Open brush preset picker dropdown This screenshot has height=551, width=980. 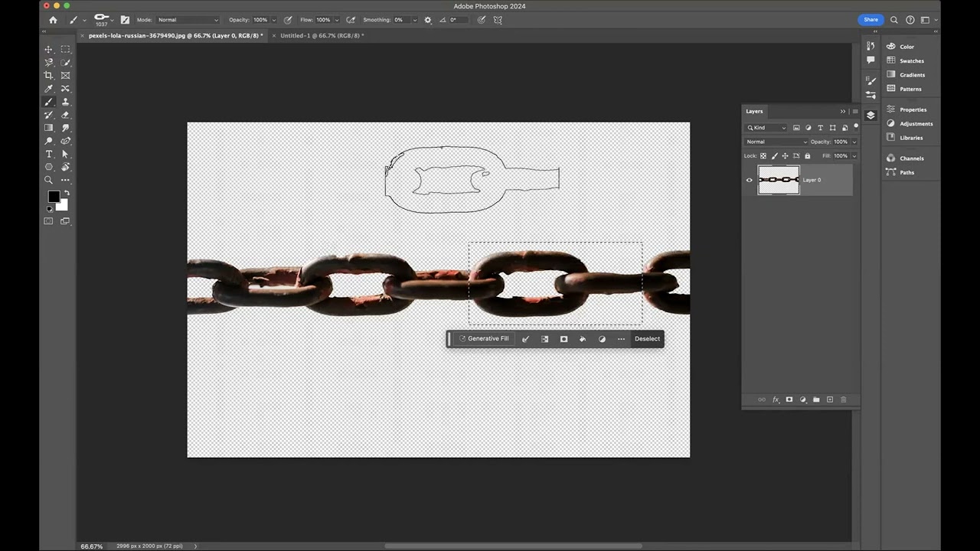coord(112,20)
